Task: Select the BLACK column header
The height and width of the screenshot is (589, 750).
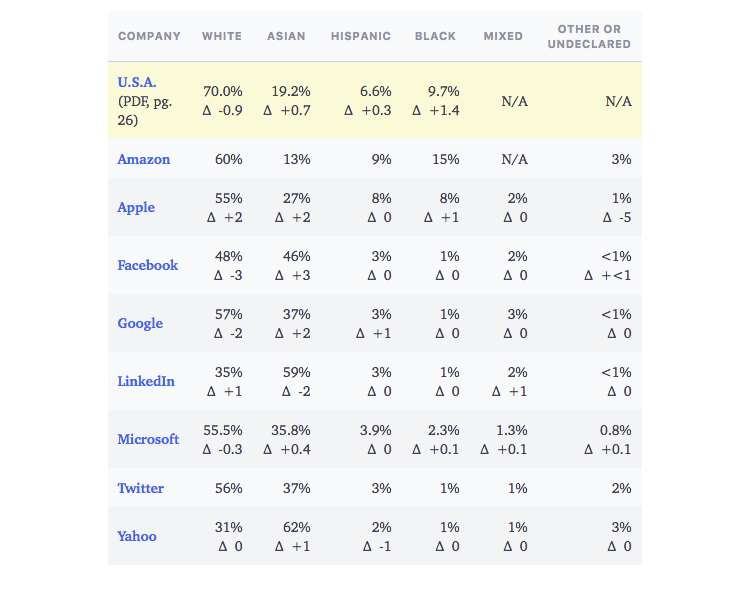Action: (x=437, y=36)
